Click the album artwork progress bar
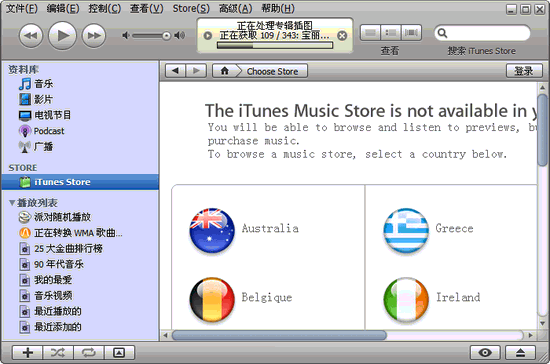The image size is (550, 364). click(275, 45)
